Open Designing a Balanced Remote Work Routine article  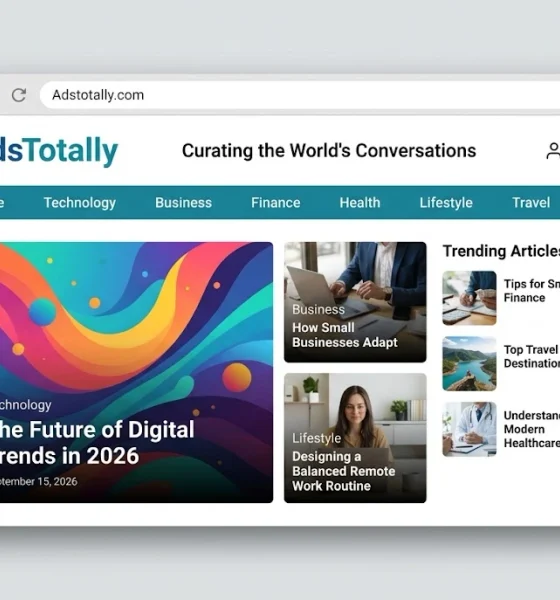343,471
